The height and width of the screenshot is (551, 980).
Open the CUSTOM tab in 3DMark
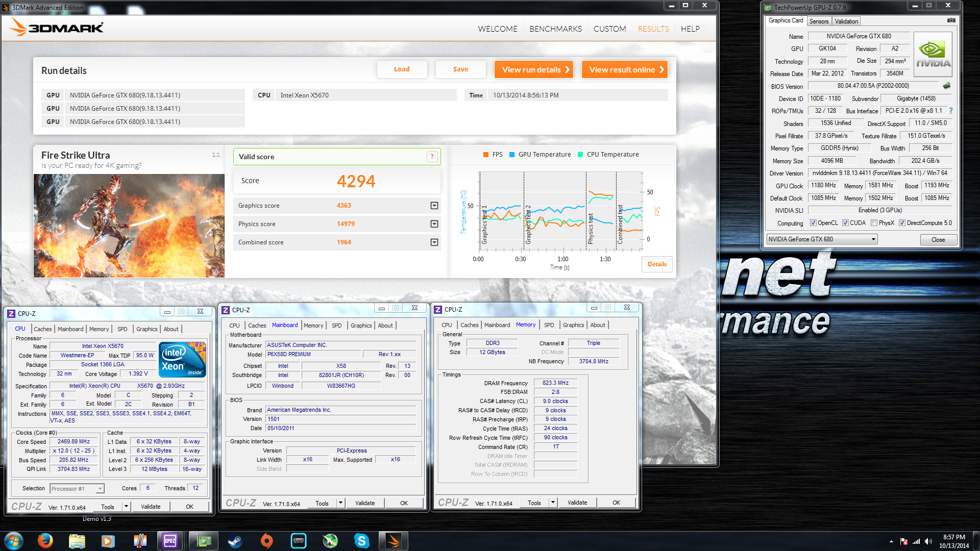point(609,29)
